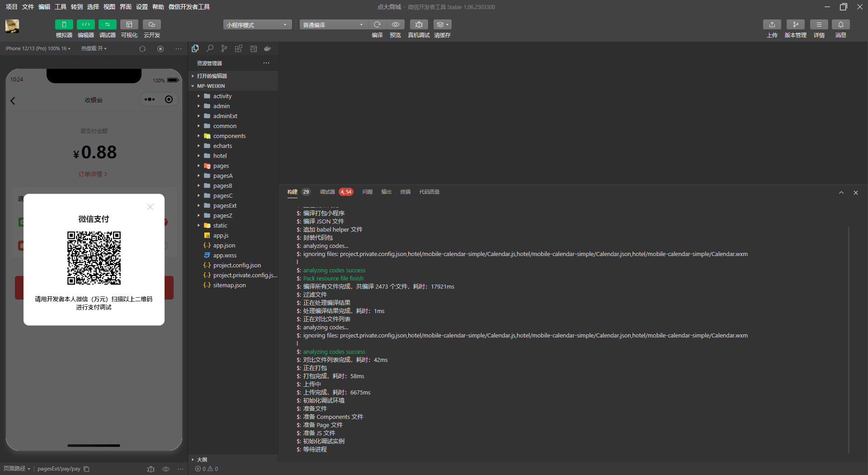The height and width of the screenshot is (475, 868).
Task: Open the 清缓存 clear cache dropdown
Action: [x=442, y=24]
